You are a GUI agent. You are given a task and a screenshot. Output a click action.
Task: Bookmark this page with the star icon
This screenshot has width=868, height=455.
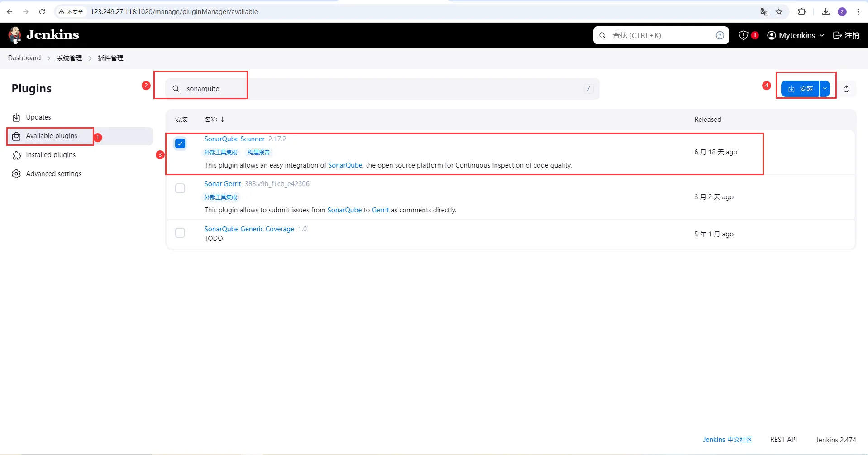click(779, 12)
